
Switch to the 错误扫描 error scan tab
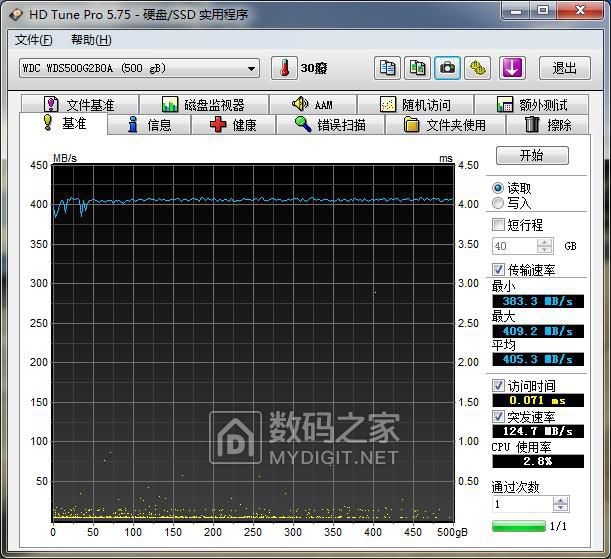329,125
